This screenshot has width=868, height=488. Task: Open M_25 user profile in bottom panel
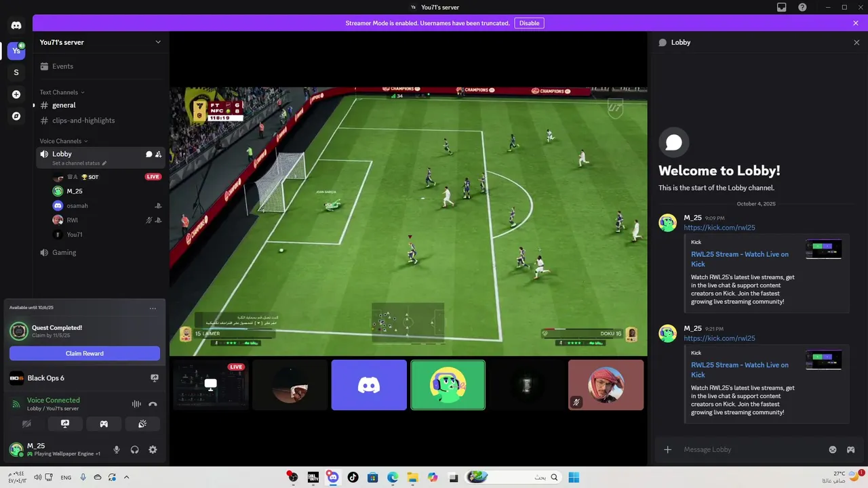coord(56,449)
